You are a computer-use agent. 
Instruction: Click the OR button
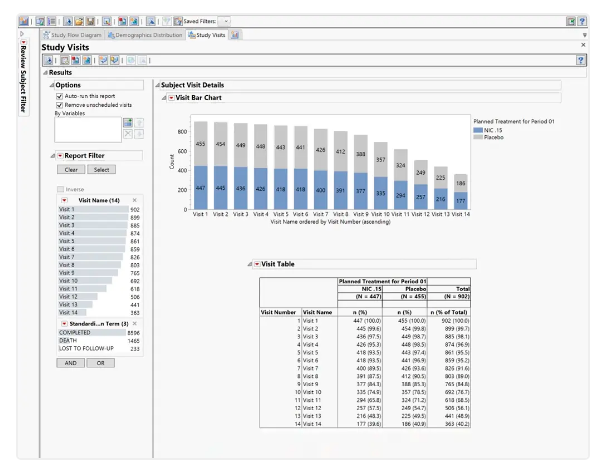(x=101, y=363)
